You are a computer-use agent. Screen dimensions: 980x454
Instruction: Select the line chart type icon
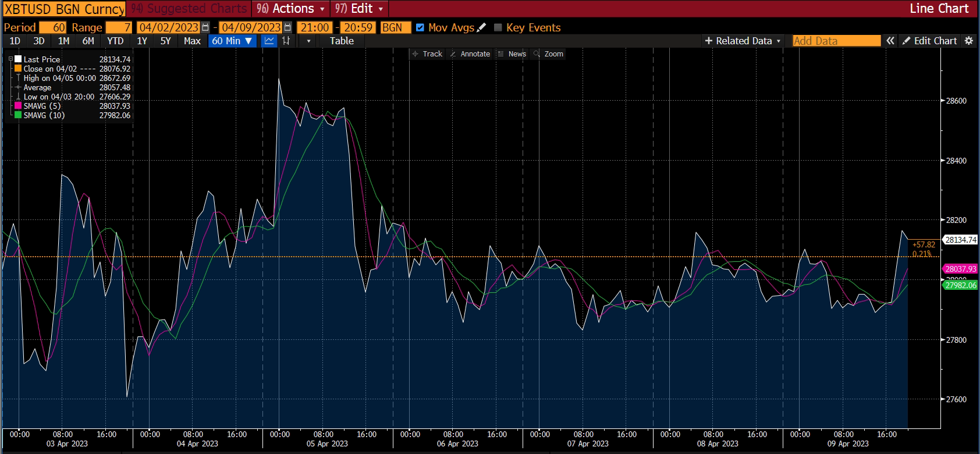[x=269, y=41]
